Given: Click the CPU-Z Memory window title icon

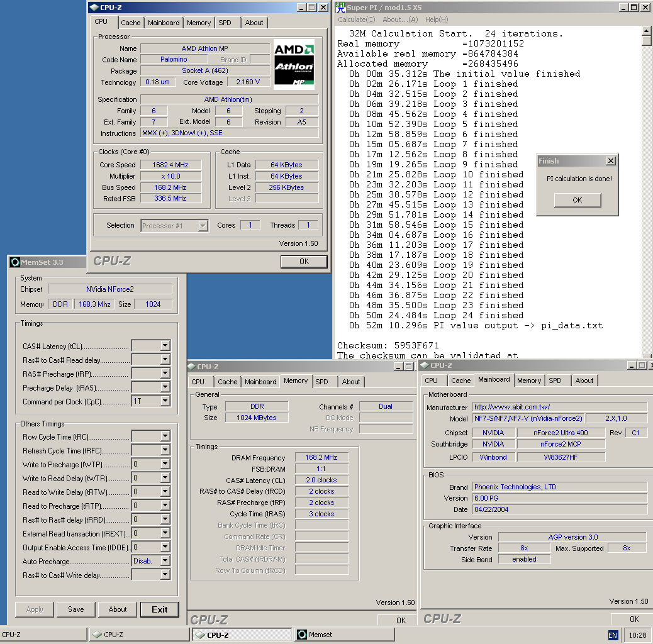Looking at the screenshot, I should point(192,366).
